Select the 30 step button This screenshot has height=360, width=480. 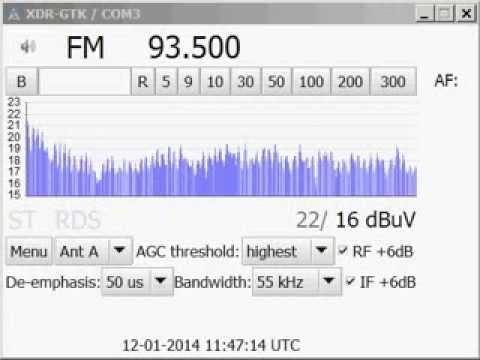[246, 82]
